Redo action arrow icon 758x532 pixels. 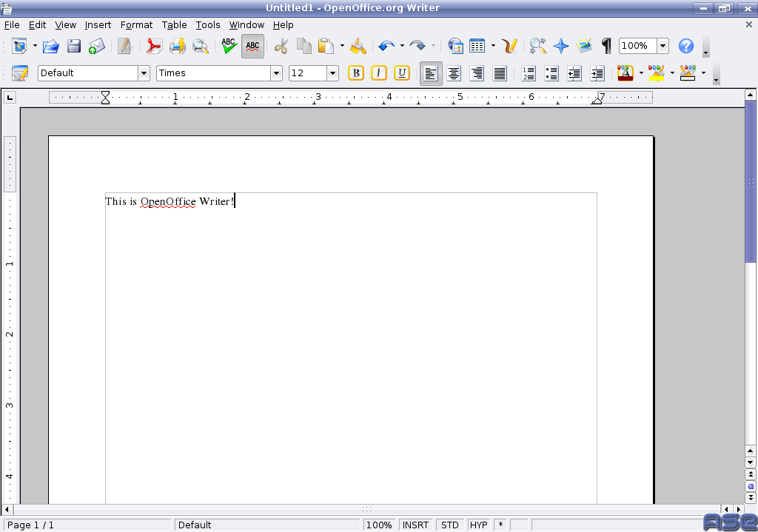click(417, 46)
